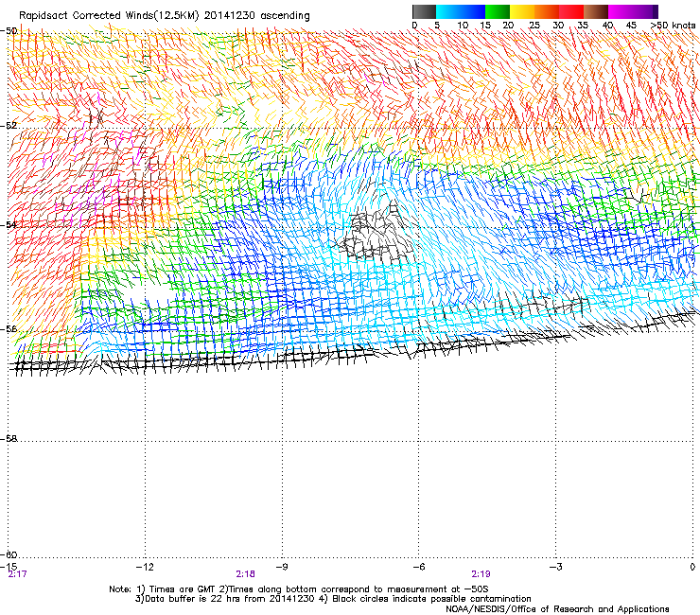Click the '-56' latitude axis label

(x=9, y=329)
